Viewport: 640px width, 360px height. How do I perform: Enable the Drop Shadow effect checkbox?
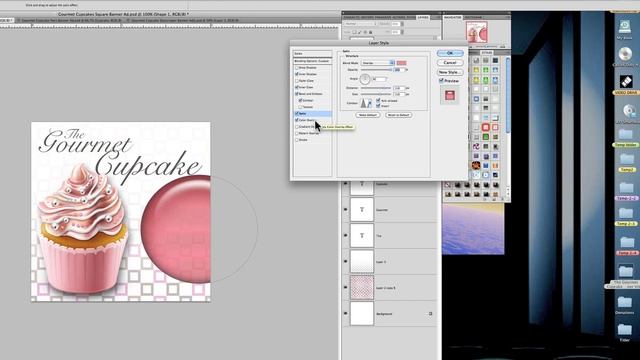(297, 67)
